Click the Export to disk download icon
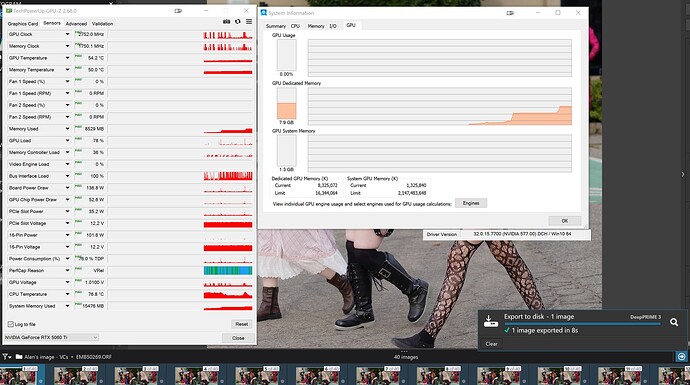The image size is (690, 385). (x=491, y=321)
